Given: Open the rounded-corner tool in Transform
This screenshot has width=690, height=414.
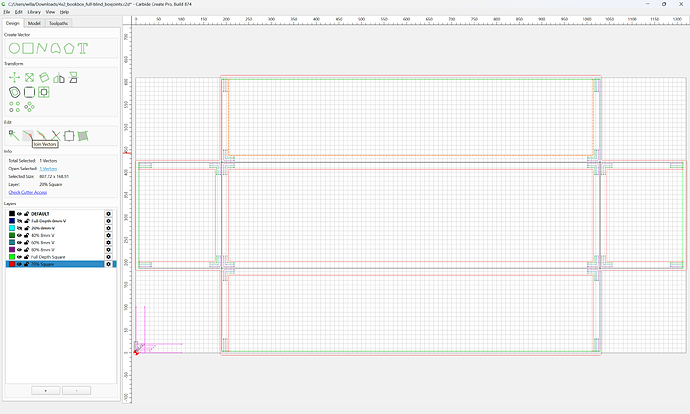Looking at the screenshot, I should click(29, 92).
